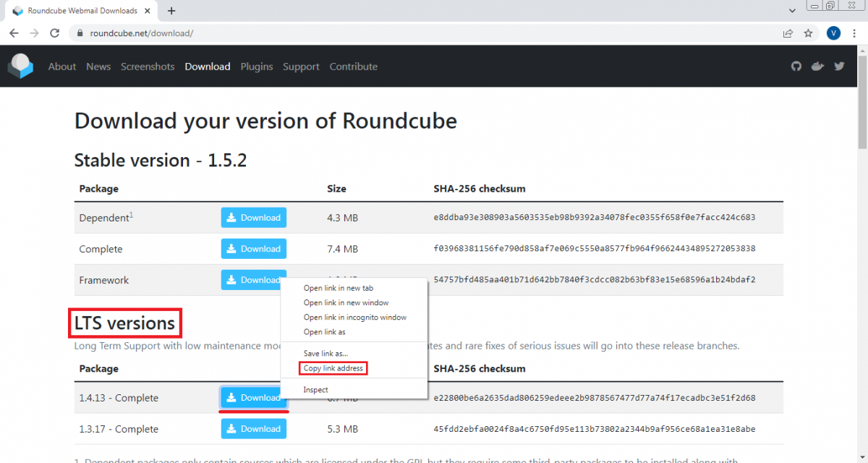This screenshot has width=868, height=463.
Task: Open the Download nav item
Action: (208, 67)
